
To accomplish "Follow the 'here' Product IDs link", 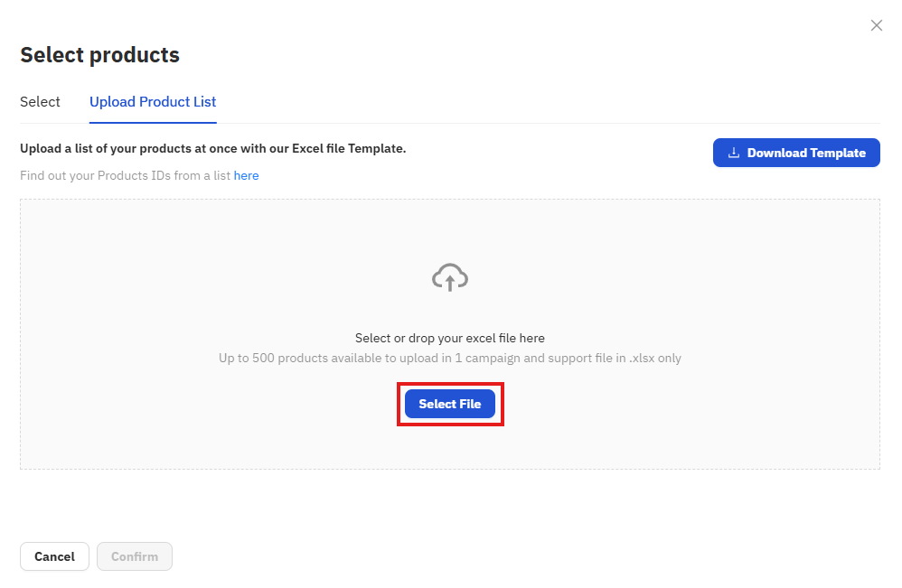I will click(246, 175).
